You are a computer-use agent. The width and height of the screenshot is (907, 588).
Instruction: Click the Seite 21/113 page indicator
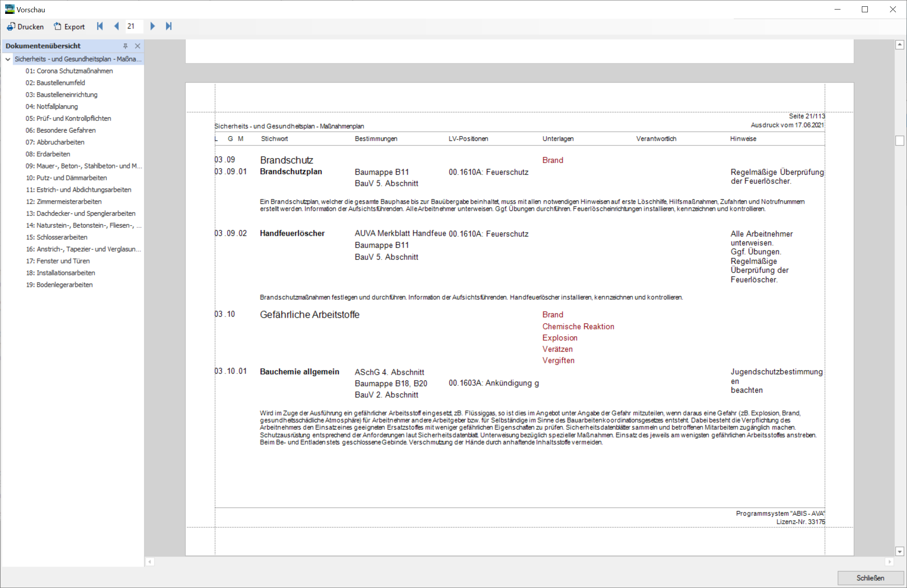807,116
